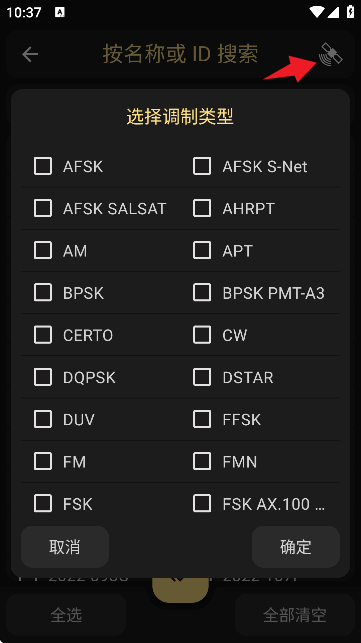Click the 取消 cancel button
The height and width of the screenshot is (643, 361).
[65, 547]
